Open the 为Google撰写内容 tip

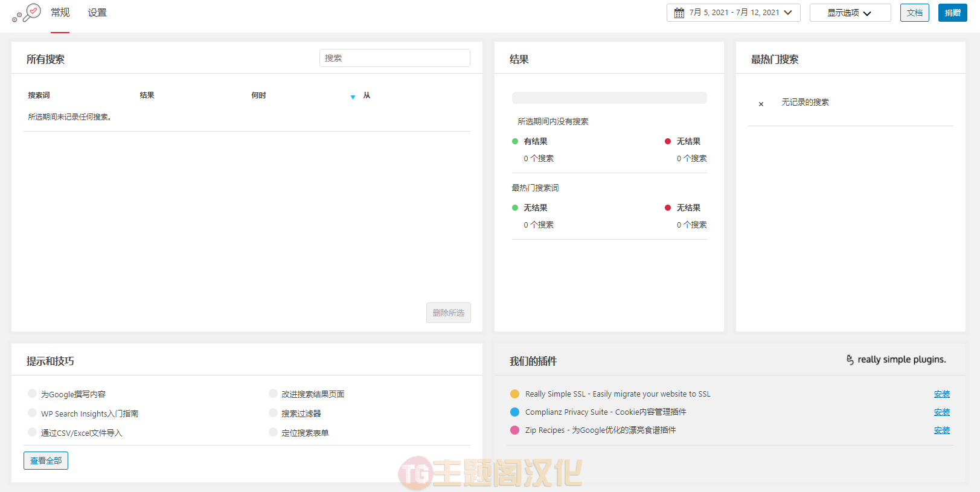click(73, 394)
